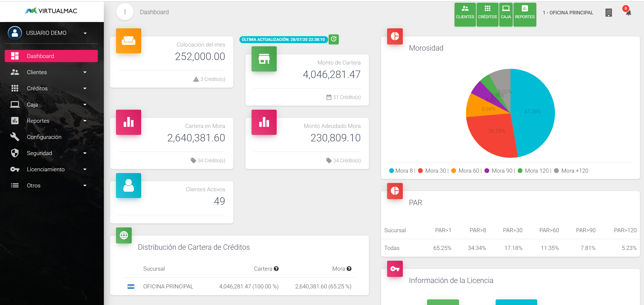Refresh data using the green update icon
This screenshot has height=305, width=644.
click(334, 39)
